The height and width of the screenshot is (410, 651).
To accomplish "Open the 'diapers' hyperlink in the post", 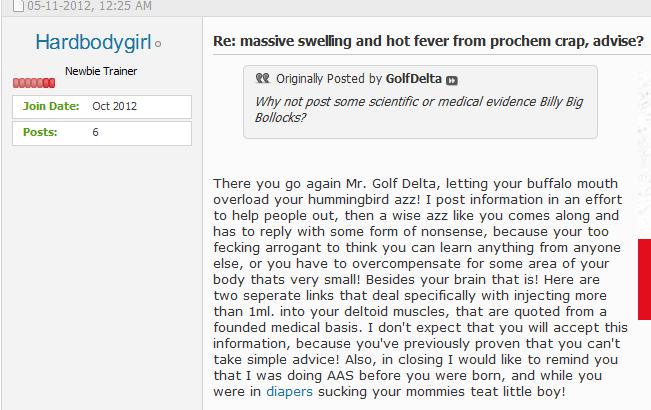I will [289, 392].
